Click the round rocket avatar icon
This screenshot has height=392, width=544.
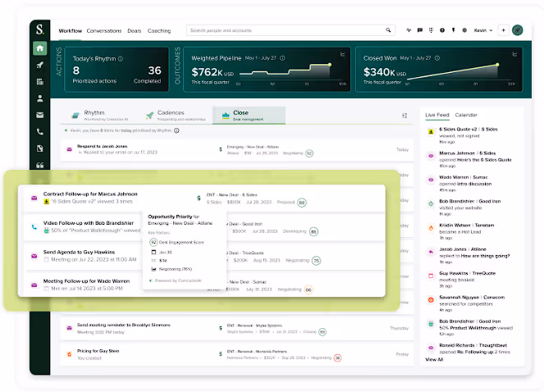pyautogui.click(x=517, y=30)
